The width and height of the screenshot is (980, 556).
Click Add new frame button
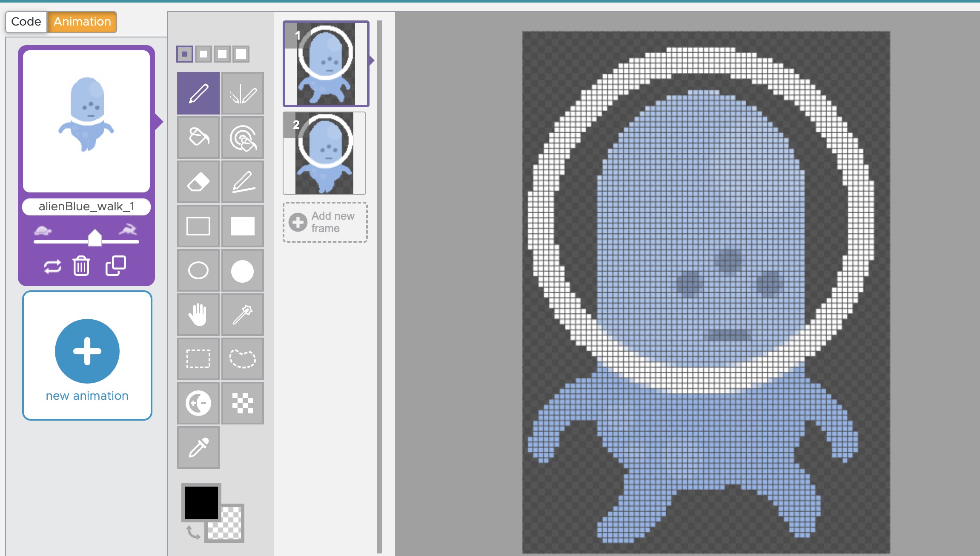[325, 222]
